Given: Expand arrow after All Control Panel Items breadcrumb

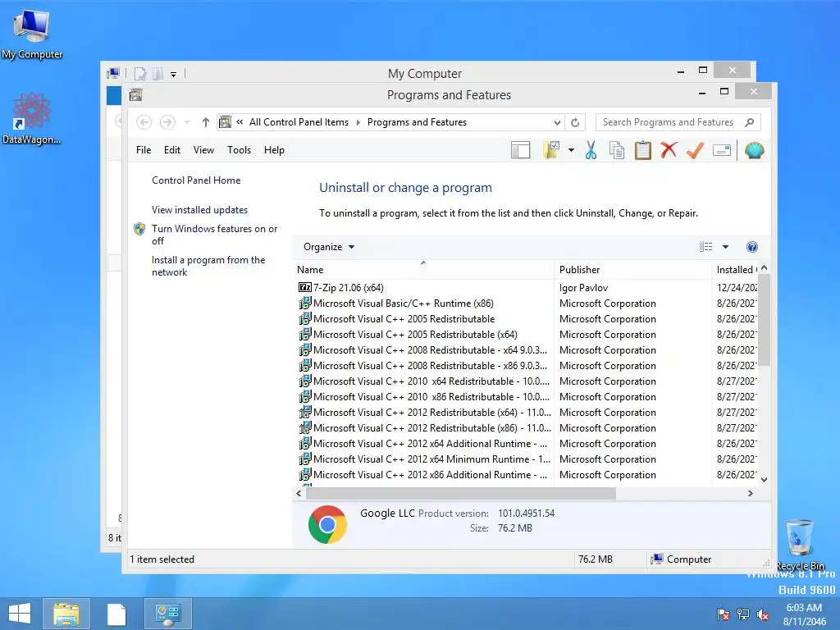Looking at the screenshot, I should point(358,123).
